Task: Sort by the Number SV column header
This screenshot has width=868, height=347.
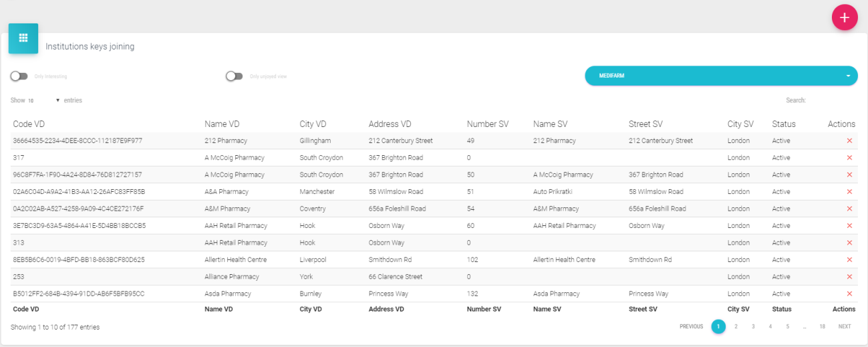Action: click(x=487, y=124)
